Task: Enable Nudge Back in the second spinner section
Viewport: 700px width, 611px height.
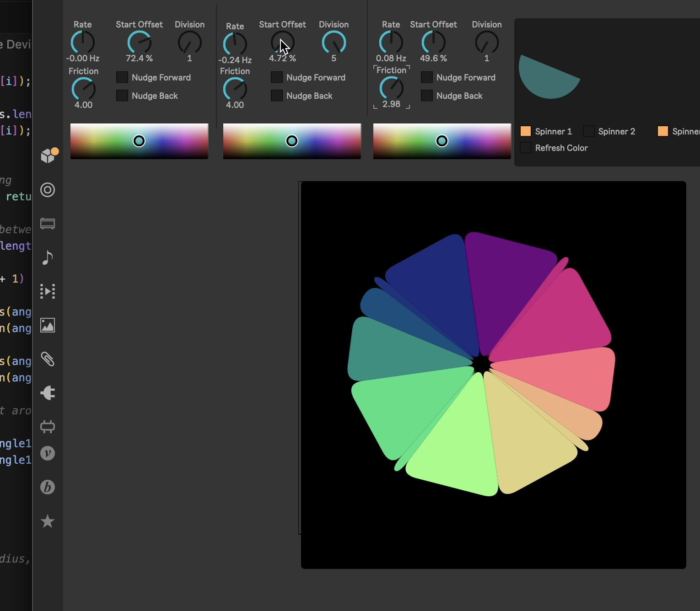Action: [x=277, y=96]
